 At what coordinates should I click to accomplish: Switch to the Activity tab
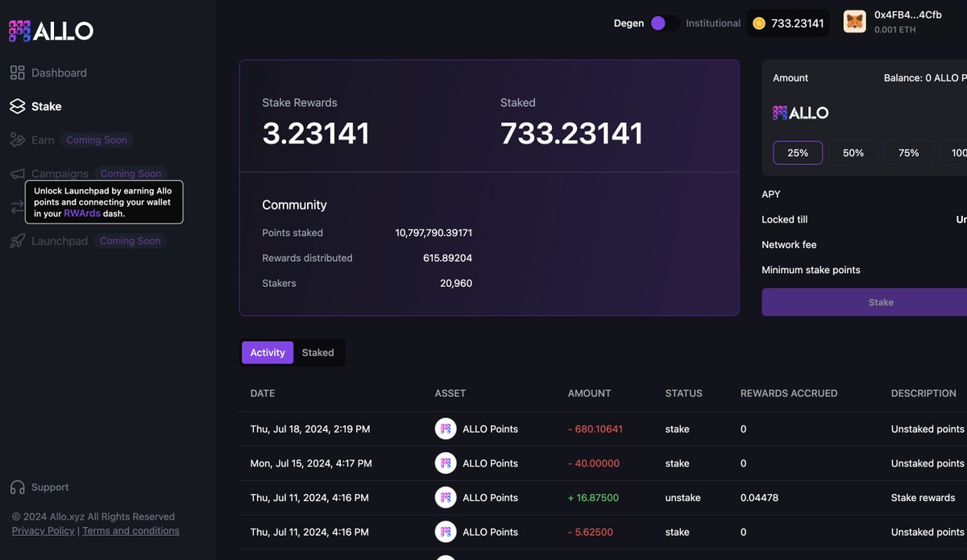coord(268,353)
